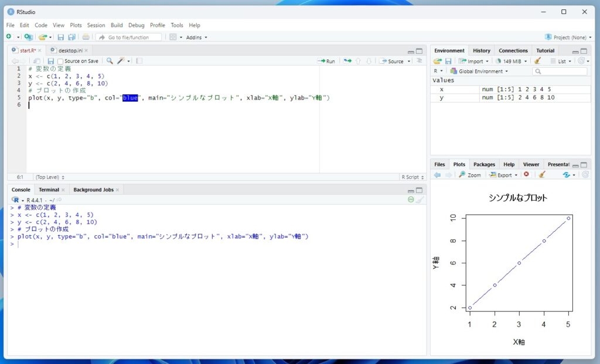
Task: Open the Import Dataset dropdown
Action: [473, 61]
